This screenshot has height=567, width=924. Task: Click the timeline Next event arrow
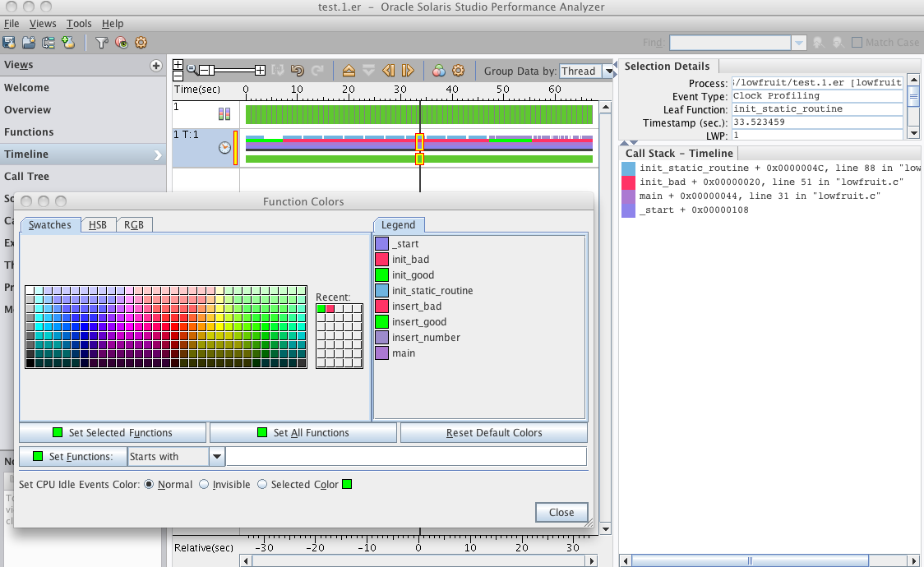tap(408, 71)
